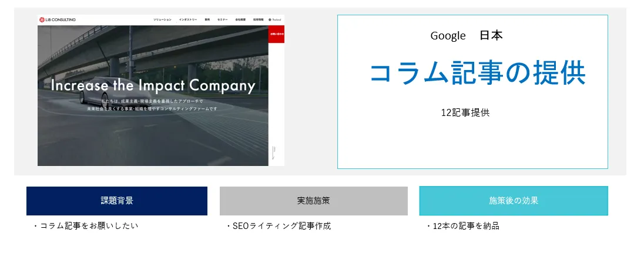Click the 12記事提供 text
Image resolution: width=644 pixels, height=269 pixels.
click(x=465, y=112)
